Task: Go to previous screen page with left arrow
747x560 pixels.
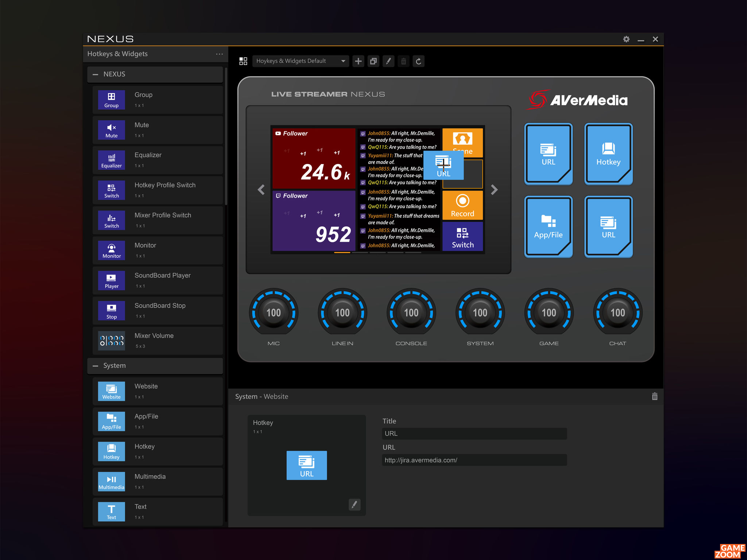Action: coord(261,190)
